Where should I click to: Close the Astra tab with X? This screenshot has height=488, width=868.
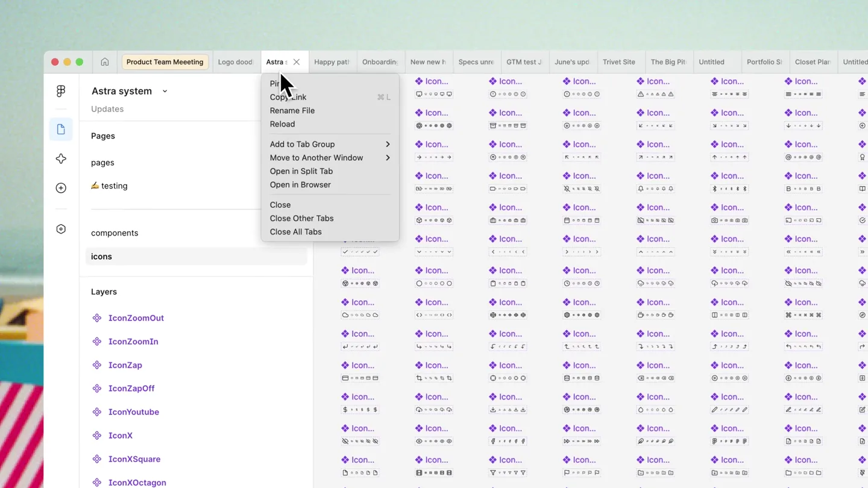[297, 62]
